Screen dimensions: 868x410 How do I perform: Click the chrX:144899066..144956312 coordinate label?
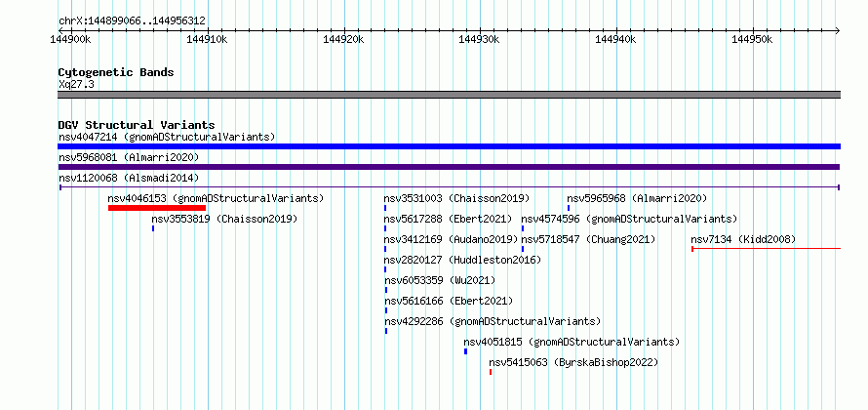132,21
